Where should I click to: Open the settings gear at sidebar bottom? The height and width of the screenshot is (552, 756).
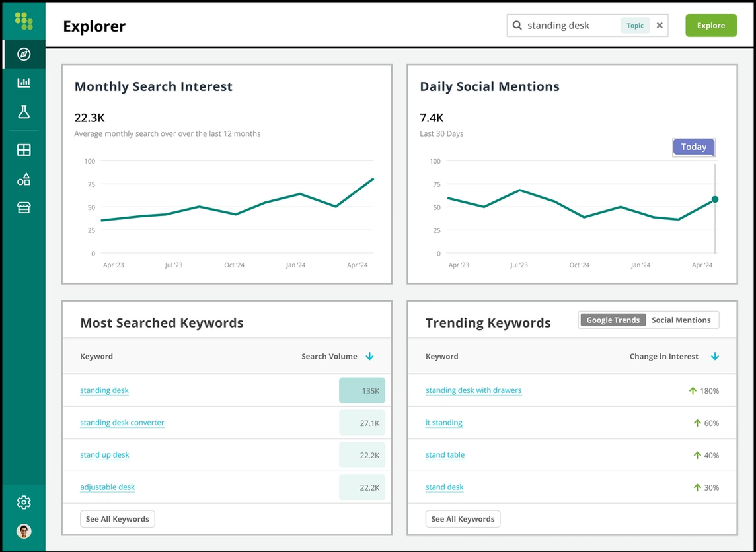coord(24,502)
